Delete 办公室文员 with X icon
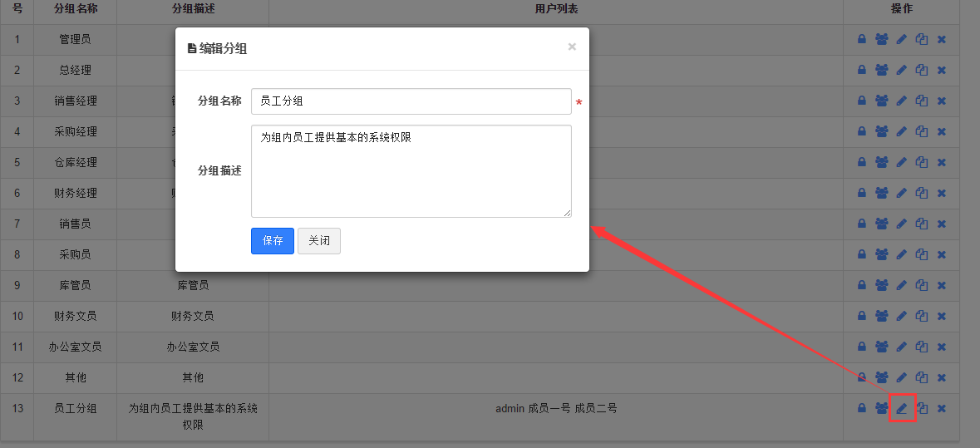980x448 pixels. (941, 347)
